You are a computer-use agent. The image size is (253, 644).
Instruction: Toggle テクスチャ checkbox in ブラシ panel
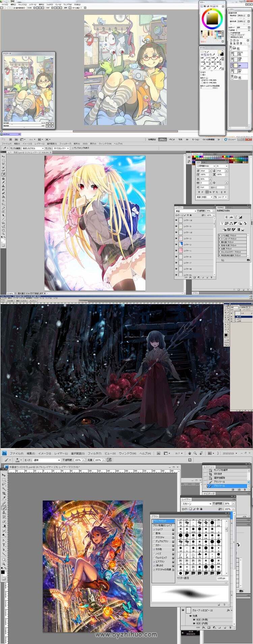pos(154,537)
